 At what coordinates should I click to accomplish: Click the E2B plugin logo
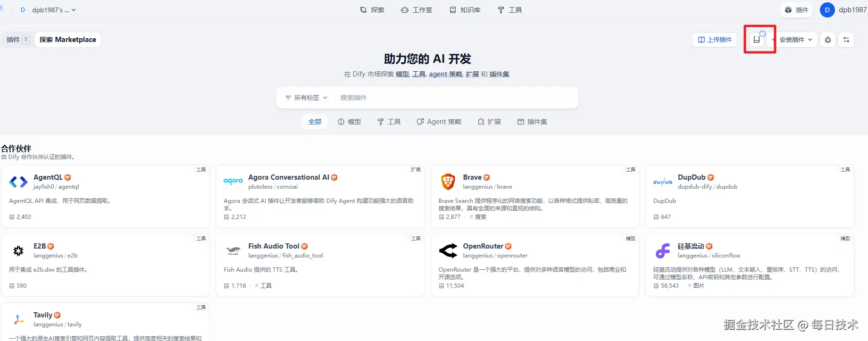pos(18,250)
